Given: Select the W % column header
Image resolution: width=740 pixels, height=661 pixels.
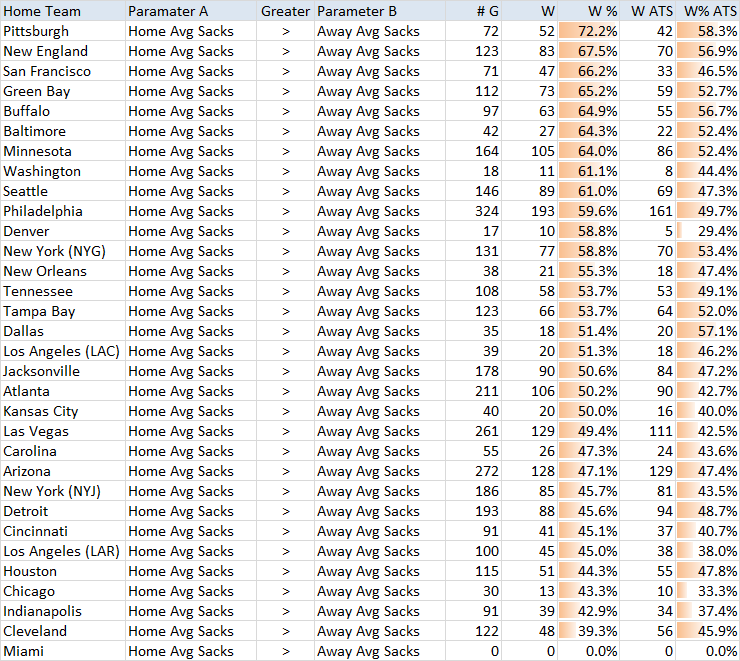Looking at the screenshot, I should pyautogui.click(x=589, y=11).
